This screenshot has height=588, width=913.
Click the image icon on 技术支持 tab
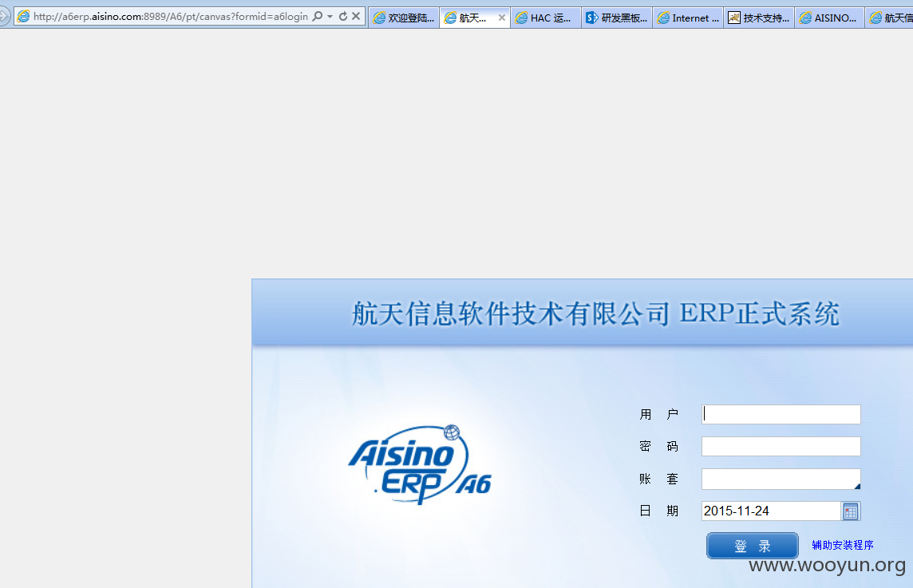733,18
